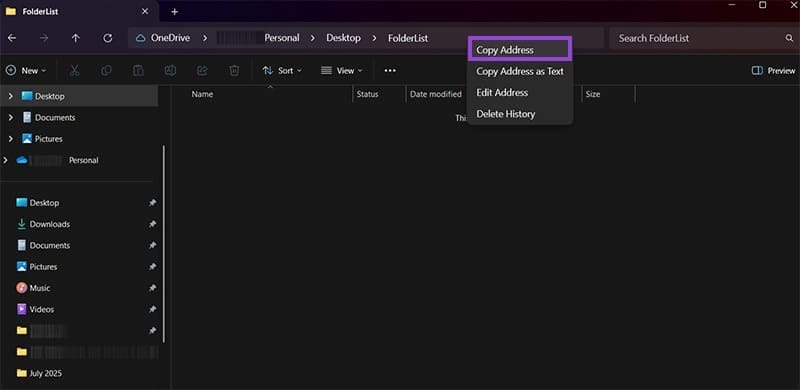Click the navigation pane scrollbar
This screenshot has height=390, width=800.
pos(163,244)
